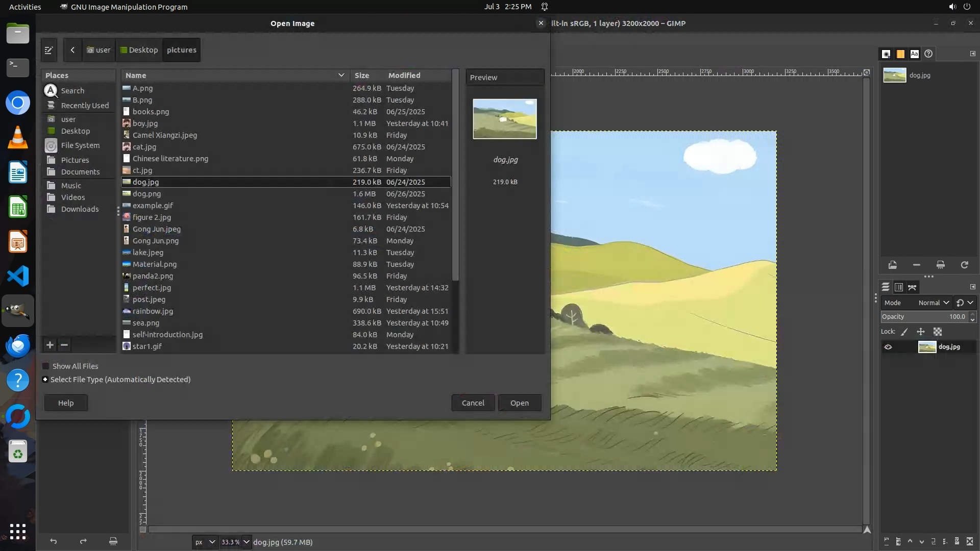Click add bookmark plus button in Places
This screenshot has width=980, height=551.
click(x=50, y=345)
